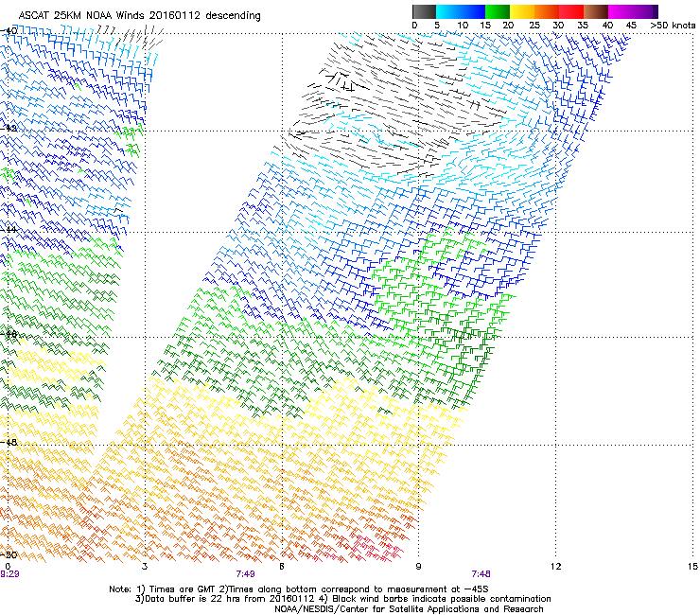Click the -48 latitude axis label

coord(9,442)
